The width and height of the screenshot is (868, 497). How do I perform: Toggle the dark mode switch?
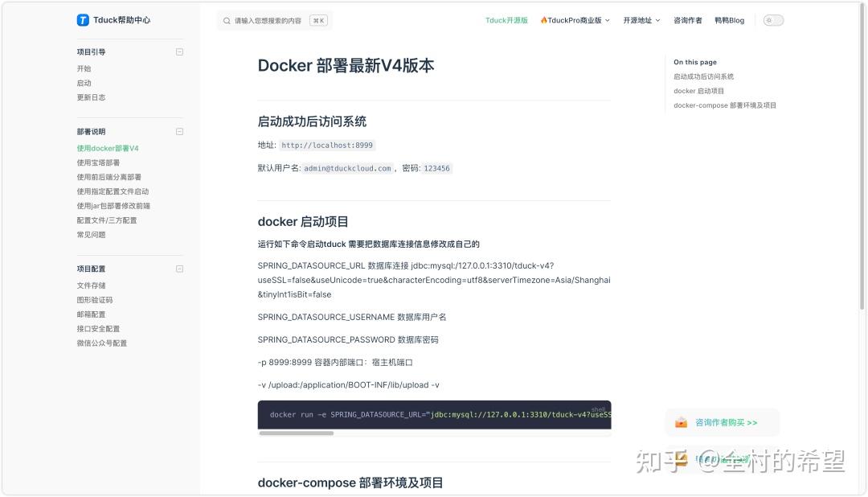point(773,20)
